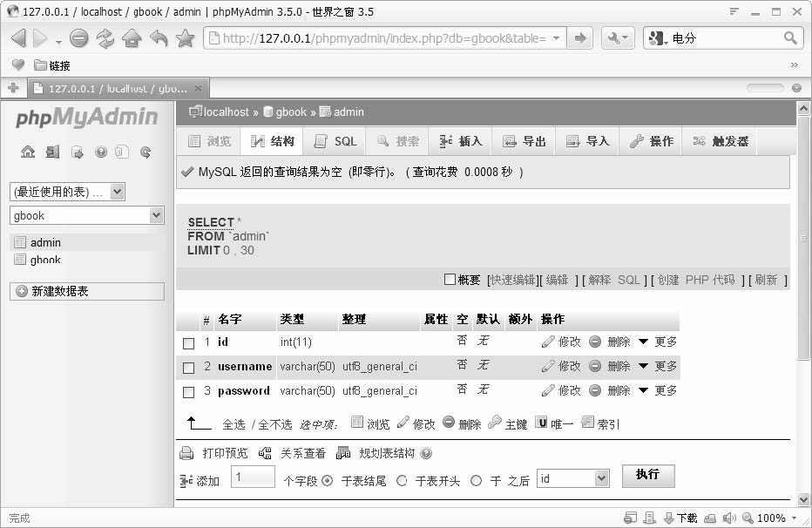This screenshot has width=812, height=528.
Task: Open the favorites heart icon
Action: point(18,64)
